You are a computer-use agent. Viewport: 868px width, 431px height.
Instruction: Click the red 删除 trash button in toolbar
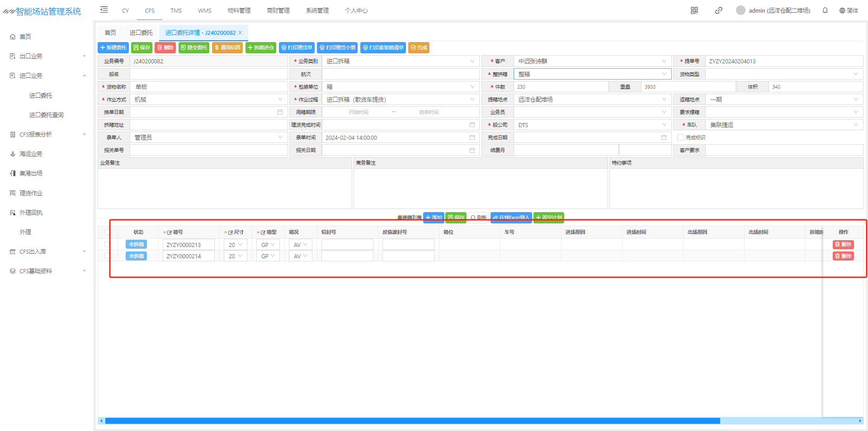pyautogui.click(x=165, y=47)
